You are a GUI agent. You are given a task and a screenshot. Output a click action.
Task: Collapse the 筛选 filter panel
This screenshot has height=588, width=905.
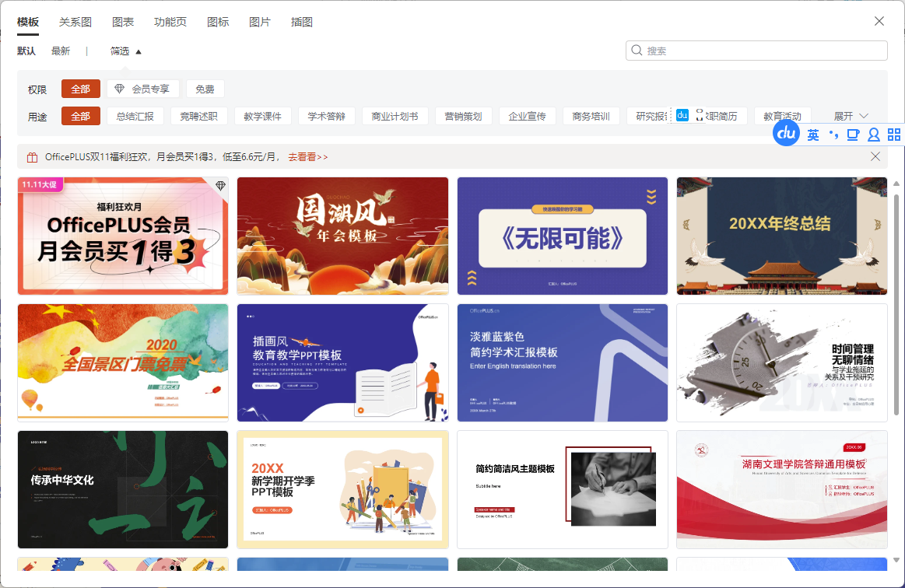click(126, 51)
